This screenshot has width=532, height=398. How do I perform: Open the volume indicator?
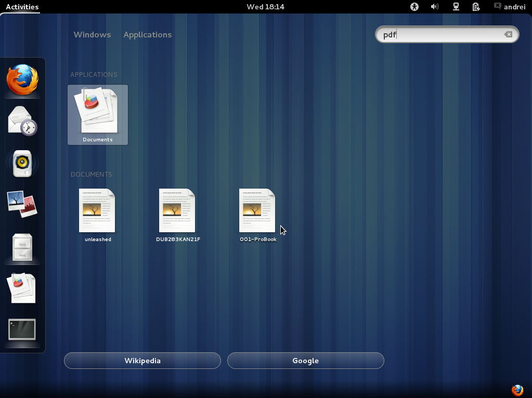point(435,7)
